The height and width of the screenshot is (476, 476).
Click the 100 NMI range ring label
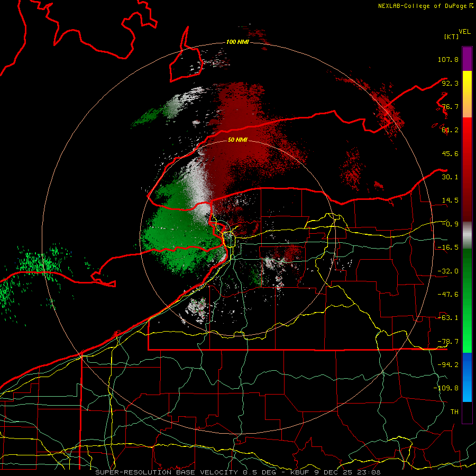pyautogui.click(x=237, y=42)
